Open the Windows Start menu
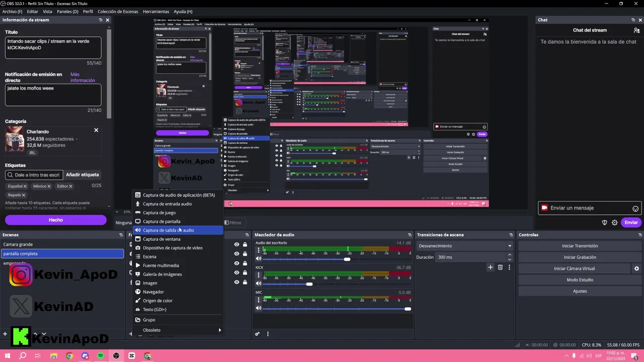 [7, 356]
